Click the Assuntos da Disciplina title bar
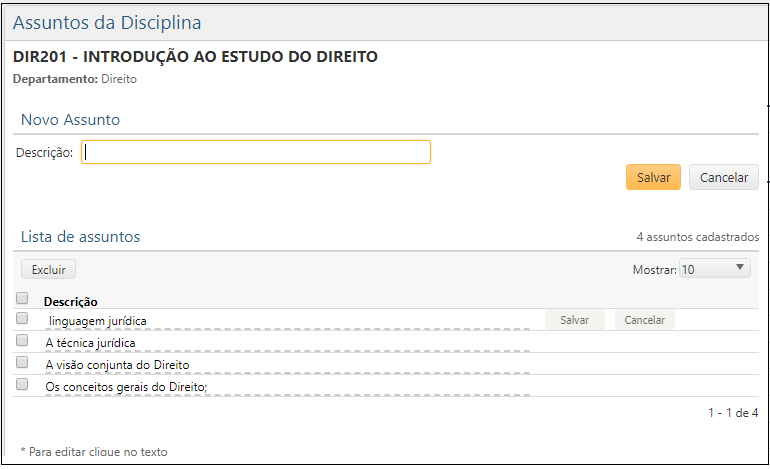770x469 pixels. click(106, 22)
